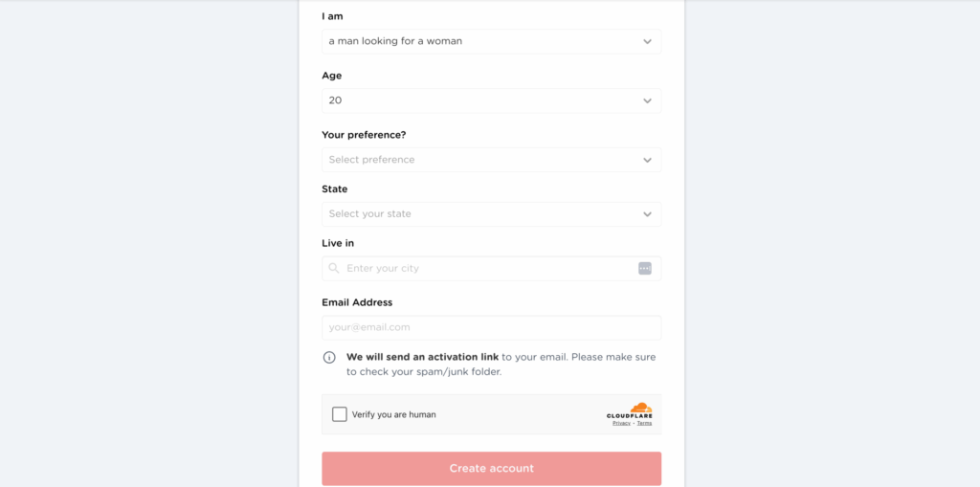
Task: Click the 'Email Address' field label
Action: 357,302
